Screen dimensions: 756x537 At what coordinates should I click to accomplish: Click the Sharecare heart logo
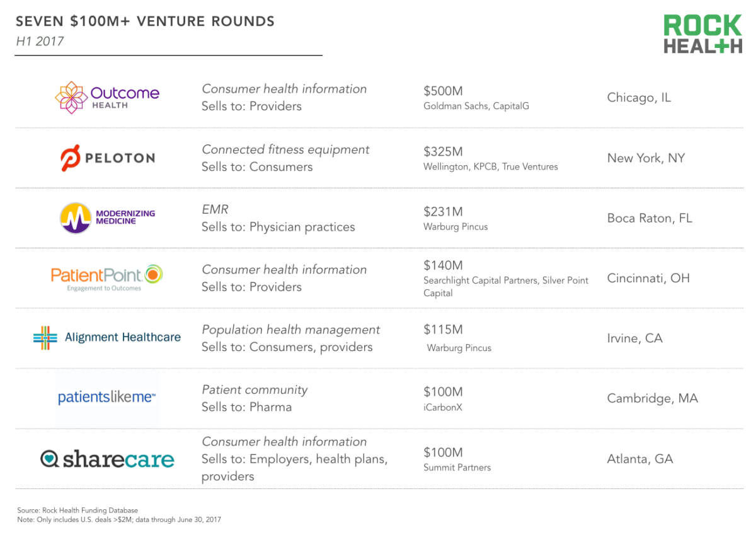click(x=49, y=459)
